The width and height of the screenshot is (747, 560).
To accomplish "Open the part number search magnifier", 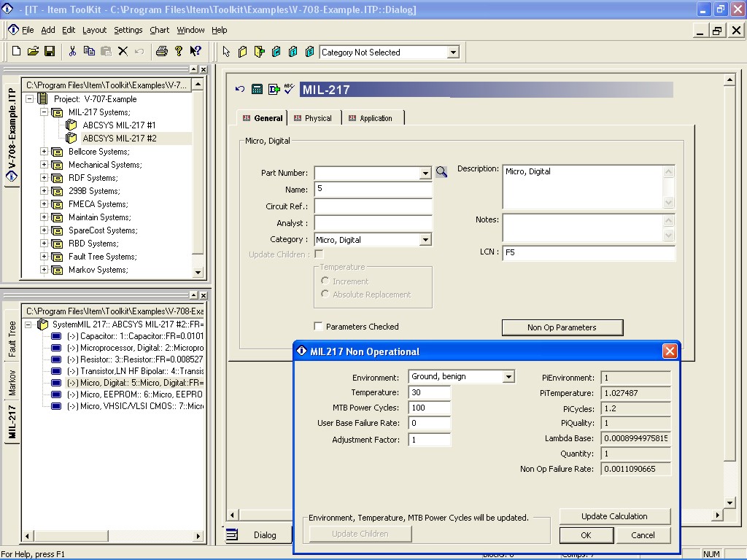I will 441,172.
